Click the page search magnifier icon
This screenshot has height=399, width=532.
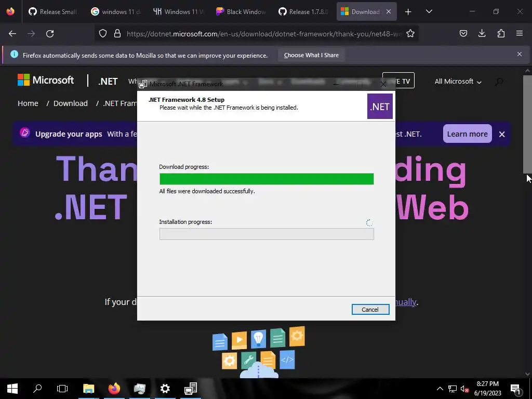coord(499,82)
